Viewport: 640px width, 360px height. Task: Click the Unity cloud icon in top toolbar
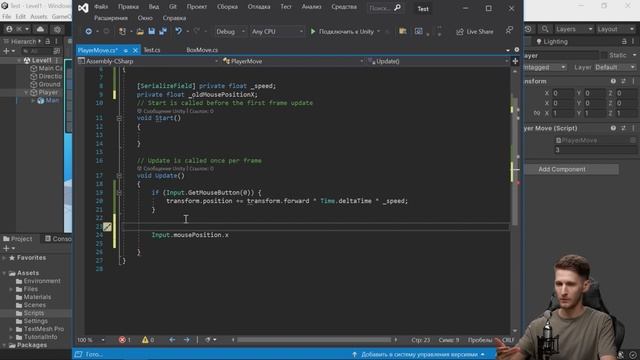[40, 29]
